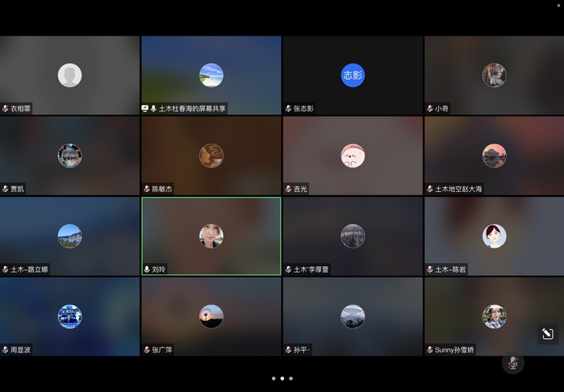Click the 土木杜春海的屏幕共享 name label
The height and width of the screenshot is (392, 564).
click(192, 108)
